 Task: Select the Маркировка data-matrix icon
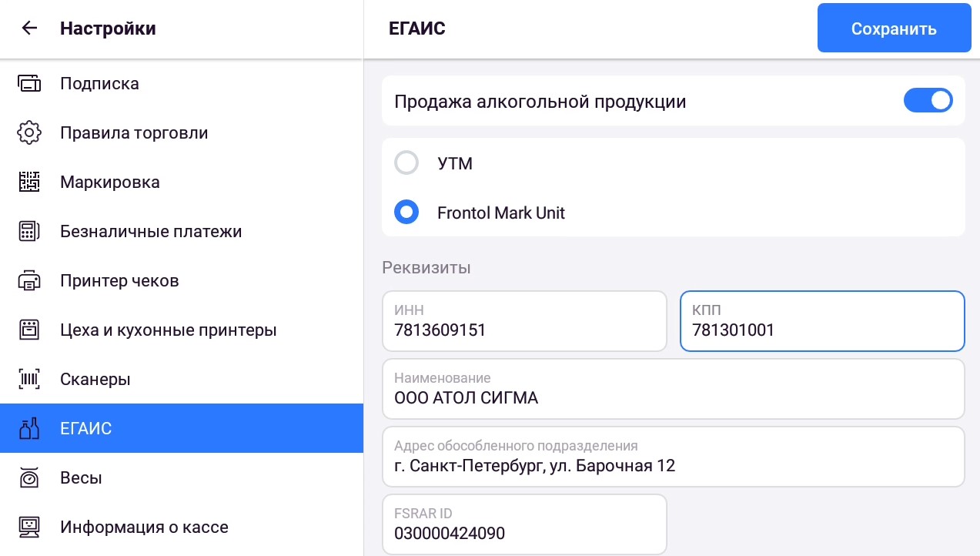point(29,182)
